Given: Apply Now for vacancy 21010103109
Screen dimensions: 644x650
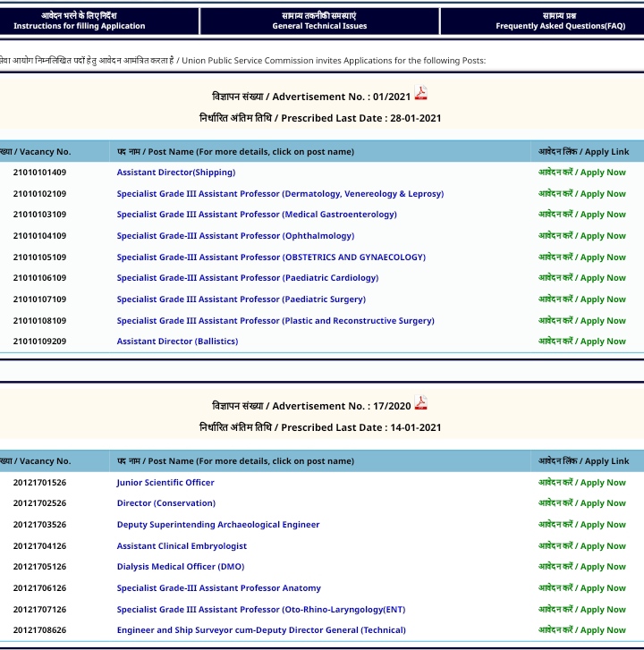Looking at the screenshot, I should (x=582, y=215).
